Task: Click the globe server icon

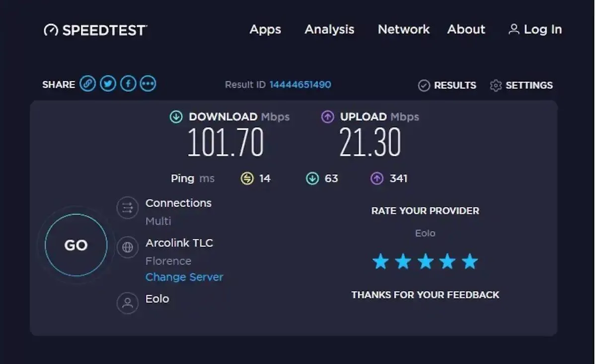Action: (128, 247)
